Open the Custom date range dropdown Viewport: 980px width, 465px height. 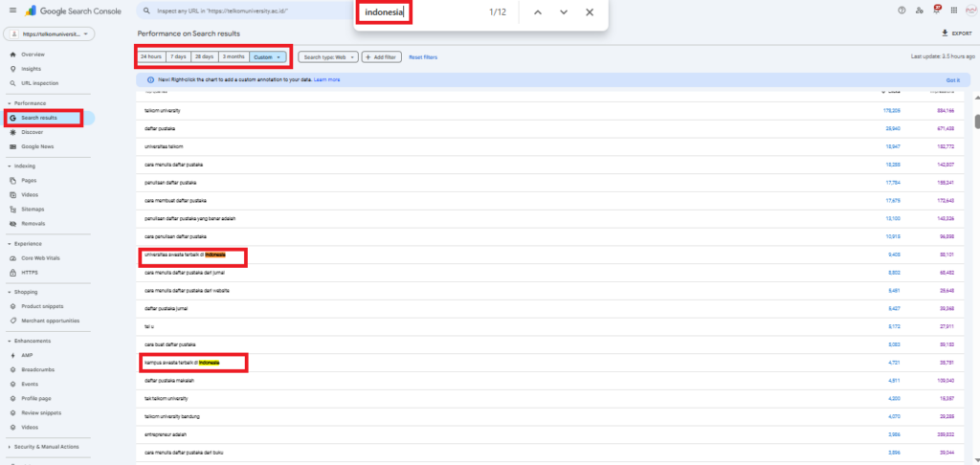(x=268, y=56)
